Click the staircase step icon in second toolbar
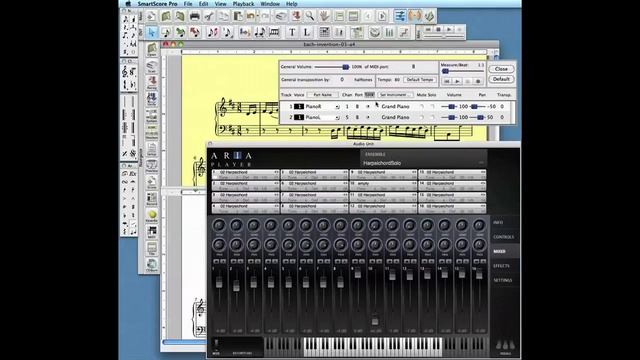Image resolution: width=640 pixels, height=360 pixels. (404, 32)
